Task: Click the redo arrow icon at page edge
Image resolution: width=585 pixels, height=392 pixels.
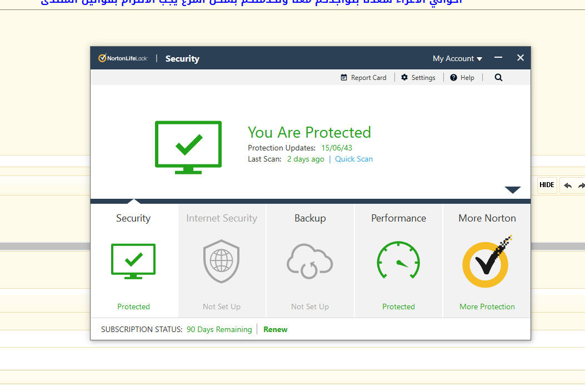Action: 581,185
